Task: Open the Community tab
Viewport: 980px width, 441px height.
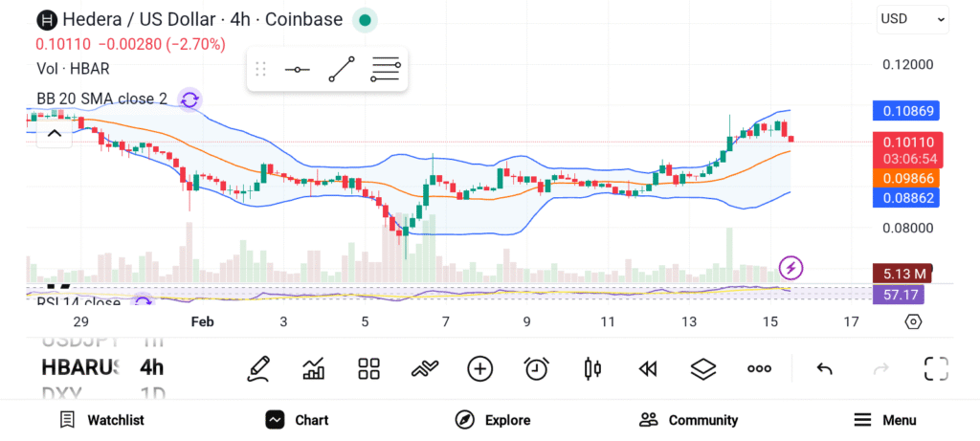Action: click(688, 420)
